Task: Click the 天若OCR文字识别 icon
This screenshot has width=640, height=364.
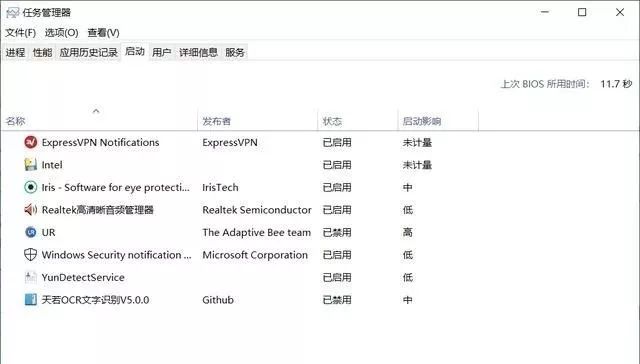Action: click(31, 300)
